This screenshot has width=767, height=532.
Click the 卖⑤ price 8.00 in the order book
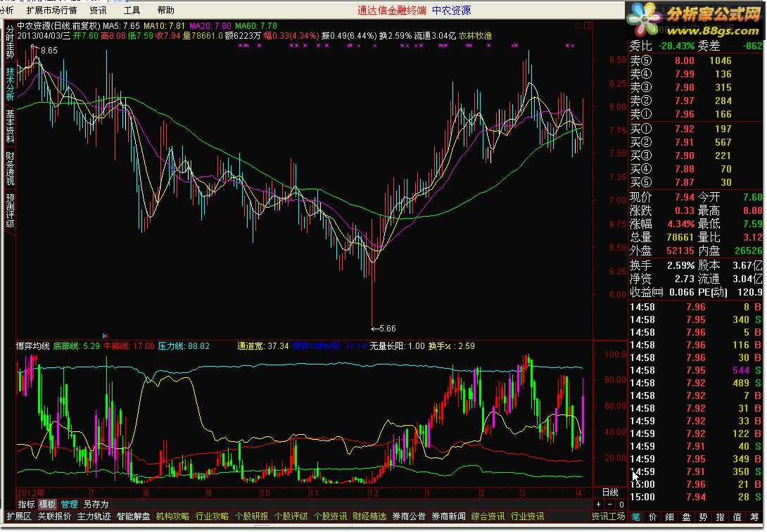[x=685, y=61]
